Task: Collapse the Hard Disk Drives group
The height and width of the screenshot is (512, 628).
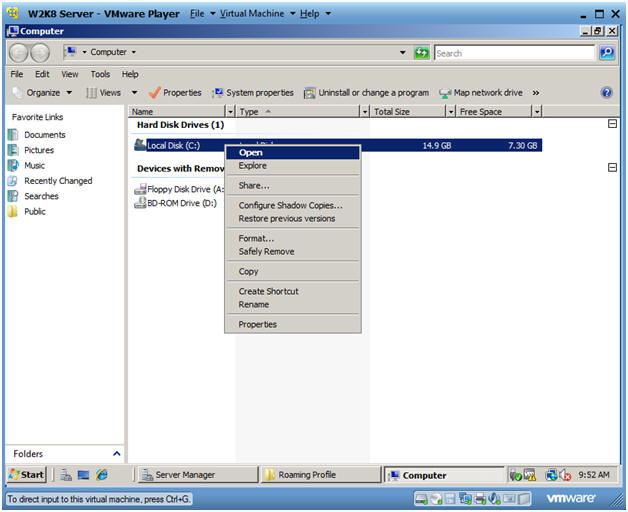Action: click(612, 124)
